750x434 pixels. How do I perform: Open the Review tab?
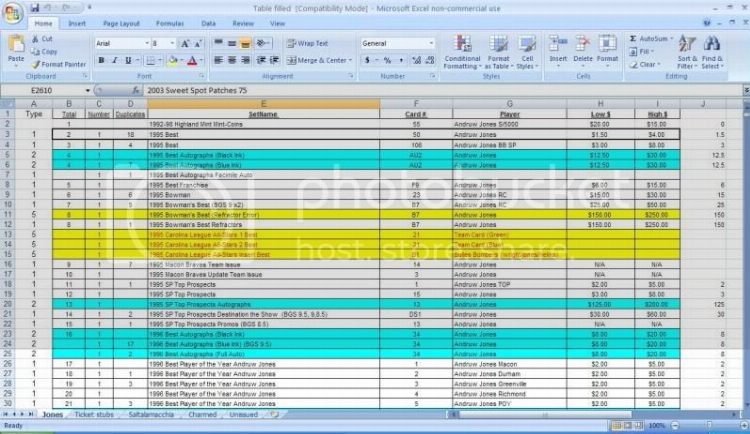coord(243,23)
